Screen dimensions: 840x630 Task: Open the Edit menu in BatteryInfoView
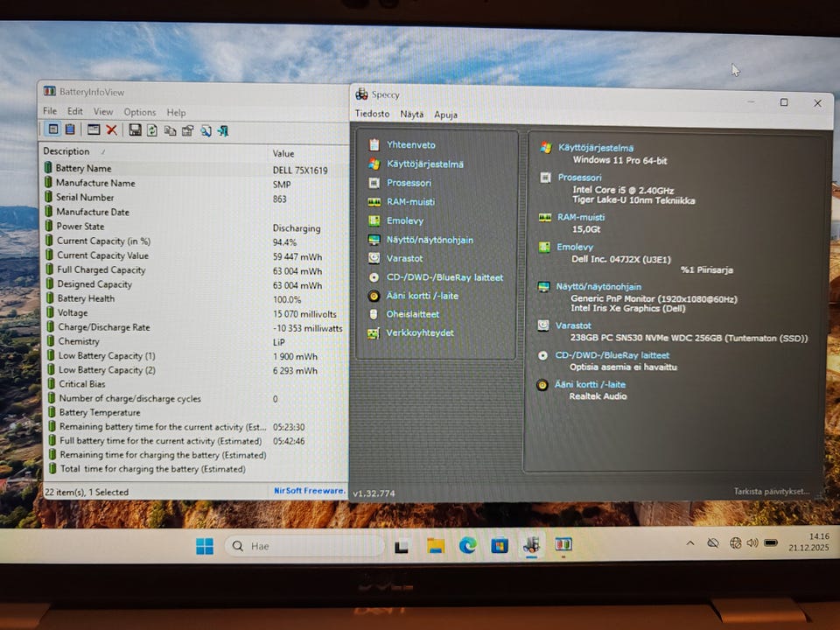coord(75,111)
